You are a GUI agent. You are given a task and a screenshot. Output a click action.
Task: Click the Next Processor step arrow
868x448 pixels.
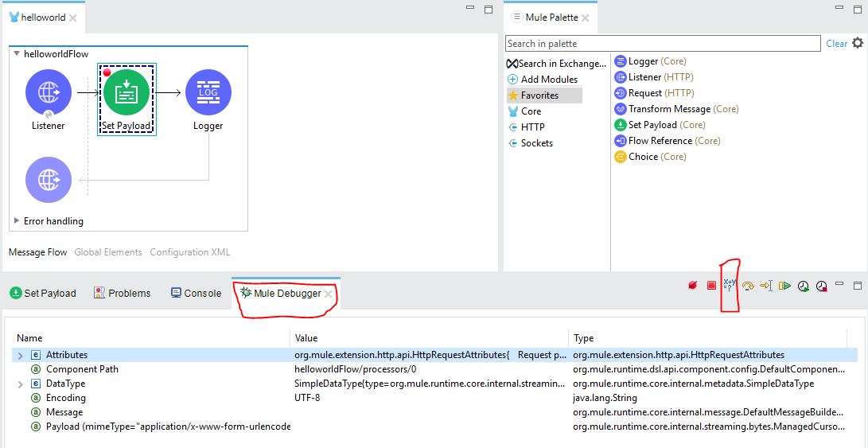[x=748, y=286]
